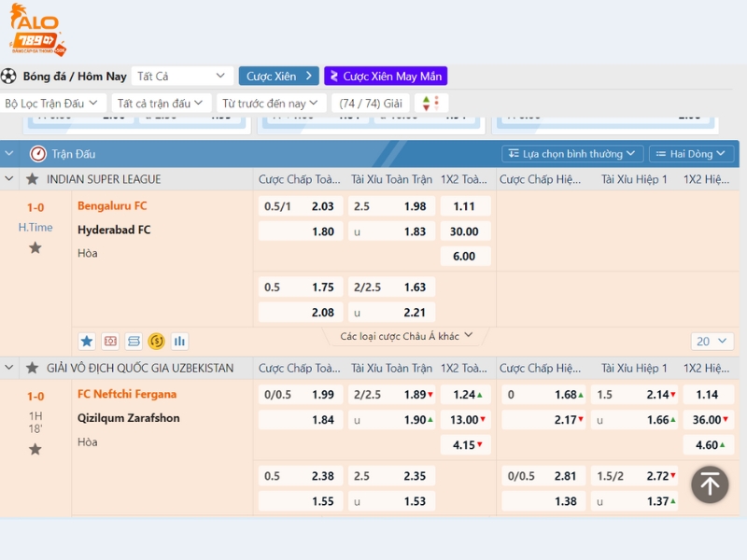Screen dimensions: 747x560
Task: Collapse Indian Super League section
Action: 9,179
